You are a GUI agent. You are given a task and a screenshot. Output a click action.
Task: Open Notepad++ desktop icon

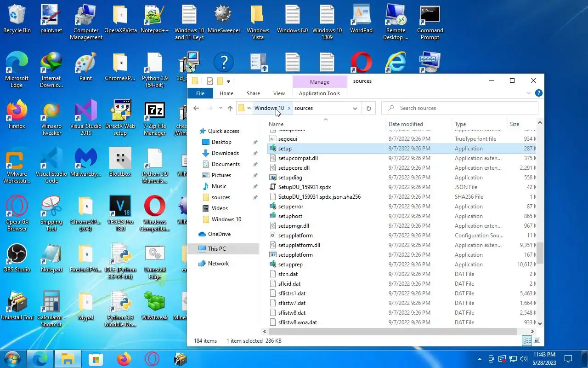pyautogui.click(x=154, y=19)
